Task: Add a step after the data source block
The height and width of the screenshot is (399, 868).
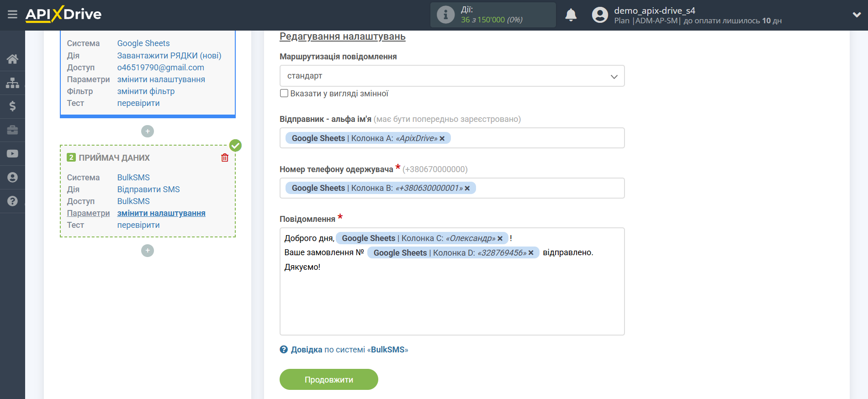Action: click(x=148, y=131)
